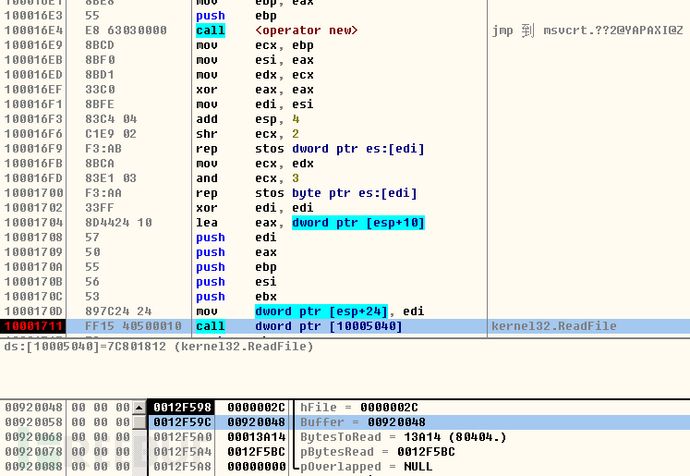Click the ds:[10005040]=7C801812 info line
The width and height of the screenshot is (690, 476).
tap(158, 347)
